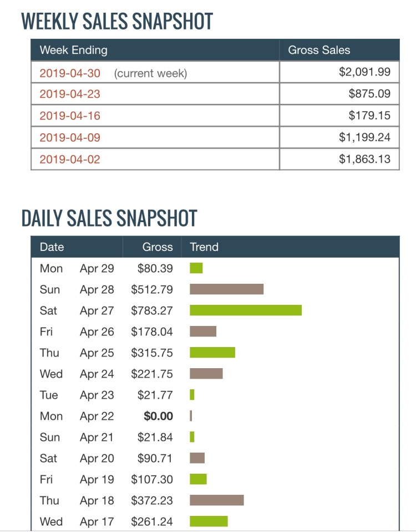Click the Sat Apr 27 green trend bar
Viewport: 416px width, 532px height.
(x=245, y=310)
